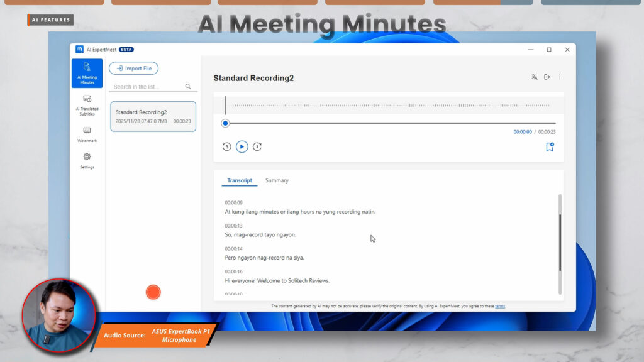Click the translate icon above the recording

point(534,77)
